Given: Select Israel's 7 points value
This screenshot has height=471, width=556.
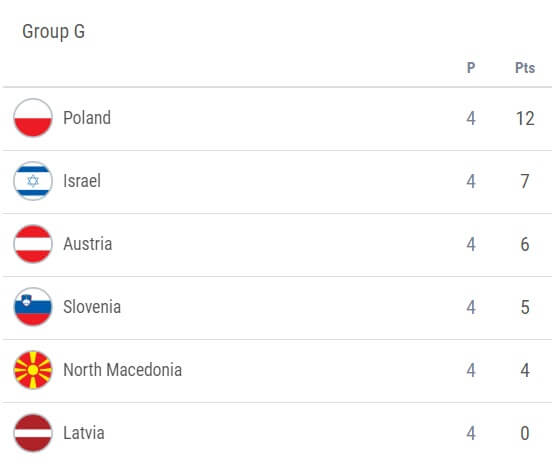Looking at the screenshot, I should tap(525, 181).
